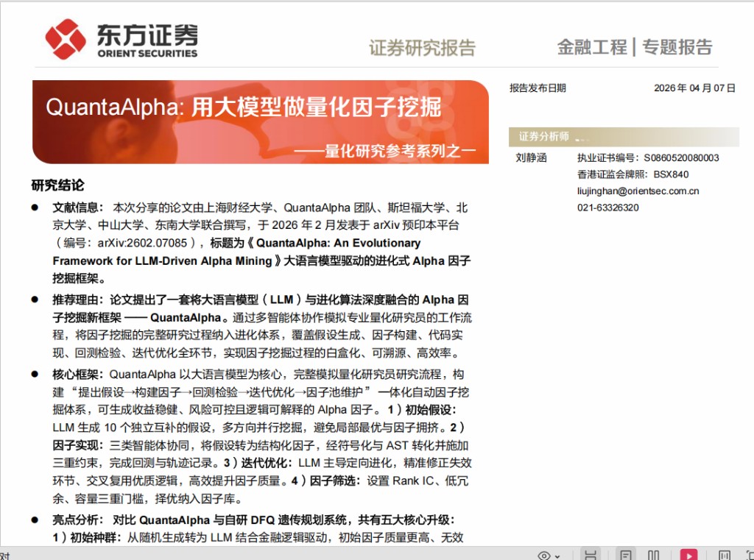This screenshot has height=560, width=754.
Task: Switch to single page view
Action: [626, 555]
